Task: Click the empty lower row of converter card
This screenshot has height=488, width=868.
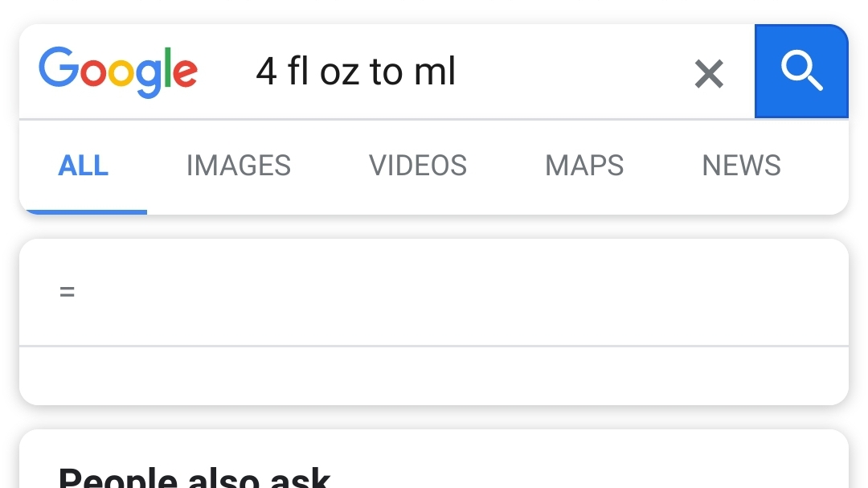Action: click(x=434, y=376)
